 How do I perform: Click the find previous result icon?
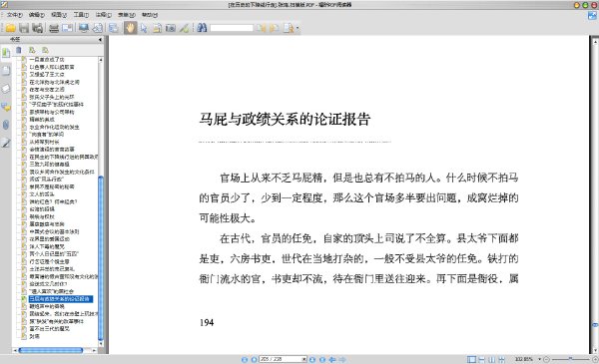(x=261, y=28)
